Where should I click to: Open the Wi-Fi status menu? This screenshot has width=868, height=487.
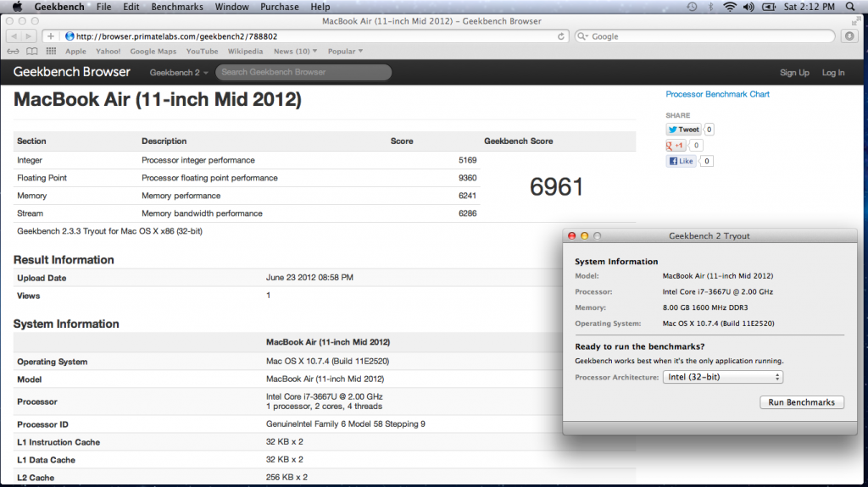pos(730,7)
